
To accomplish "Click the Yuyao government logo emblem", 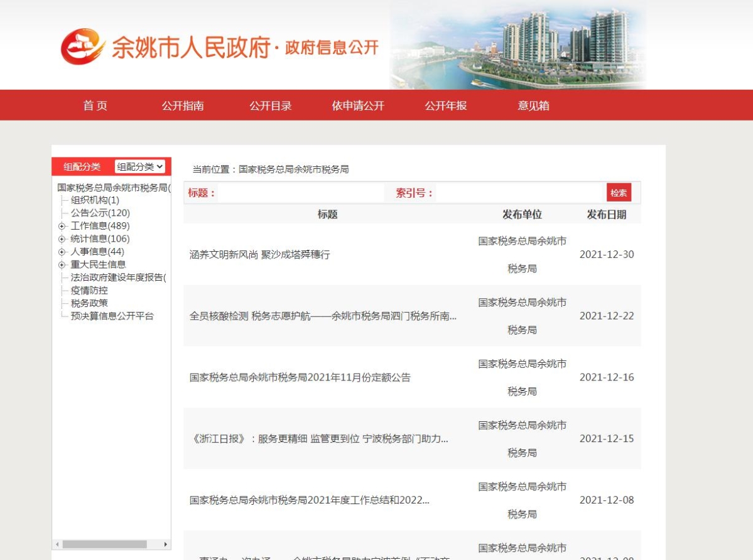I will click(x=83, y=46).
